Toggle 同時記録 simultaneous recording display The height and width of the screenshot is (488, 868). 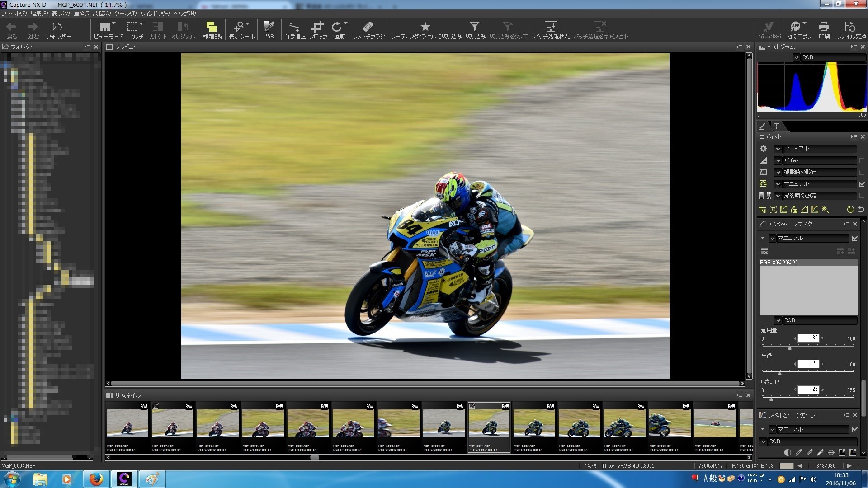pyautogui.click(x=212, y=30)
